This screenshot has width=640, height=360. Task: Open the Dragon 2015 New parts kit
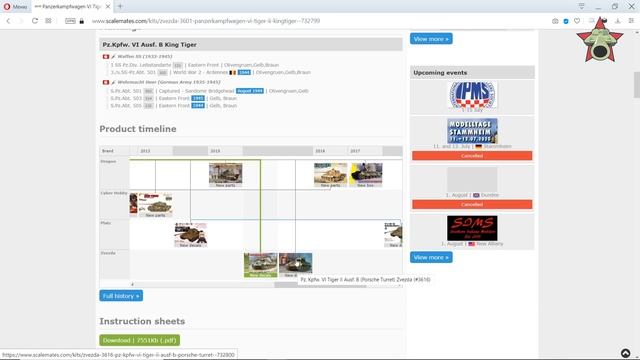pyautogui.click(x=225, y=175)
